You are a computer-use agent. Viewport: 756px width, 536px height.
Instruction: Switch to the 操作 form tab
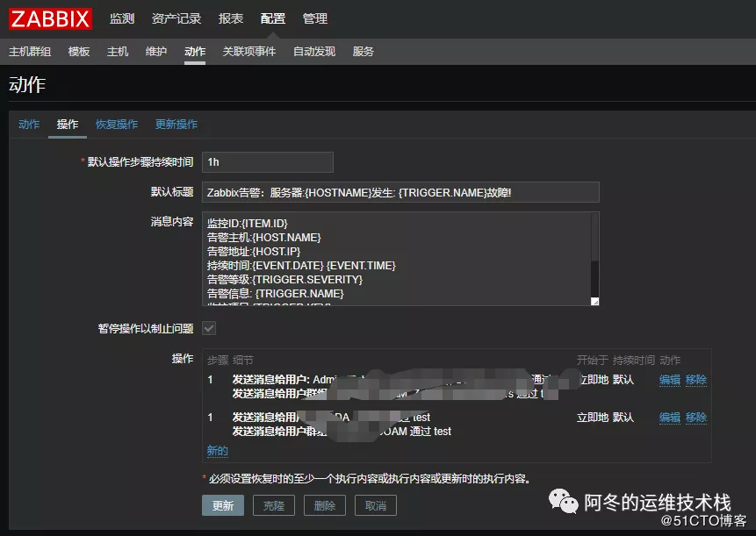(68, 125)
